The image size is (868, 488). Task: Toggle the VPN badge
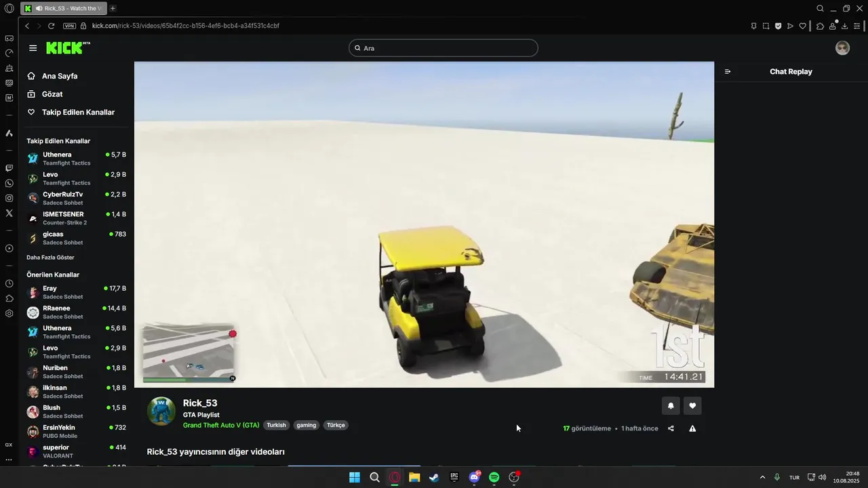[x=69, y=26]
